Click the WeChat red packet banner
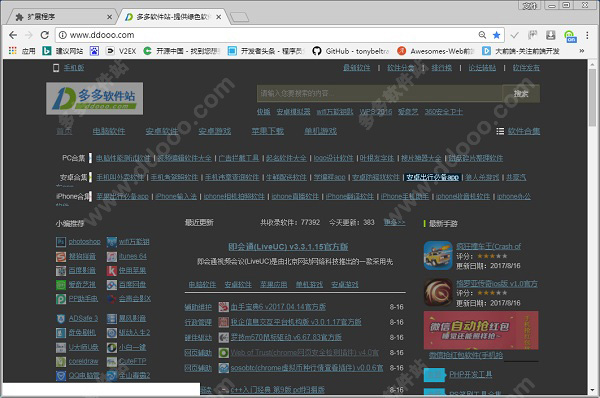Image resolution: width=600 pixels, height=398 pixels. (x=481, y=330)
